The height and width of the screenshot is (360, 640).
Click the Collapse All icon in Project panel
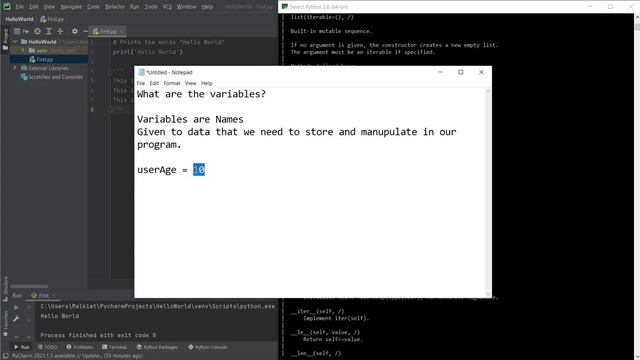point(60,31)
